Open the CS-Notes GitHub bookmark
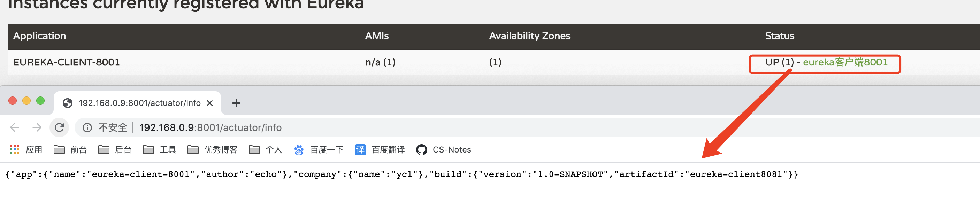This screenshot has width=980, height=202. pos(444,150)
